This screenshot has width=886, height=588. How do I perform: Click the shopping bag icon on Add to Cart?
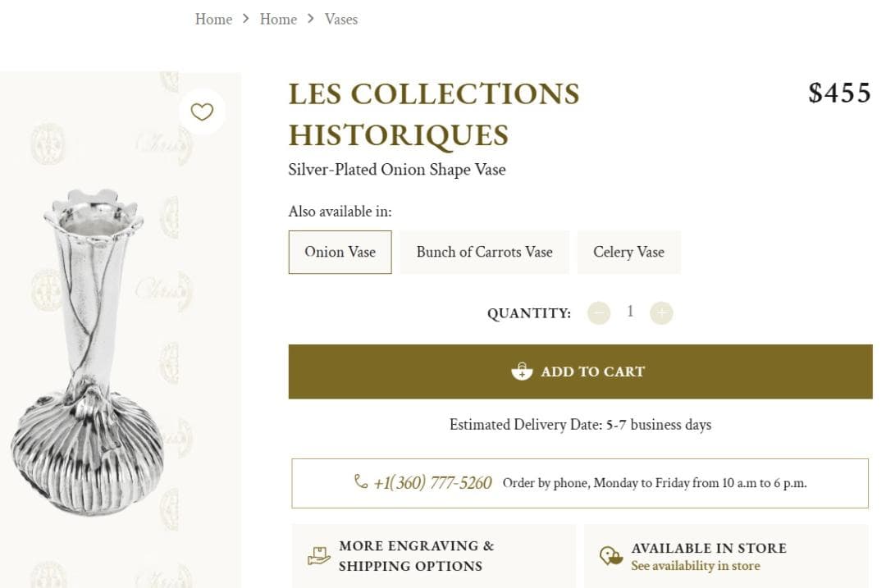[x=520, y=371]
